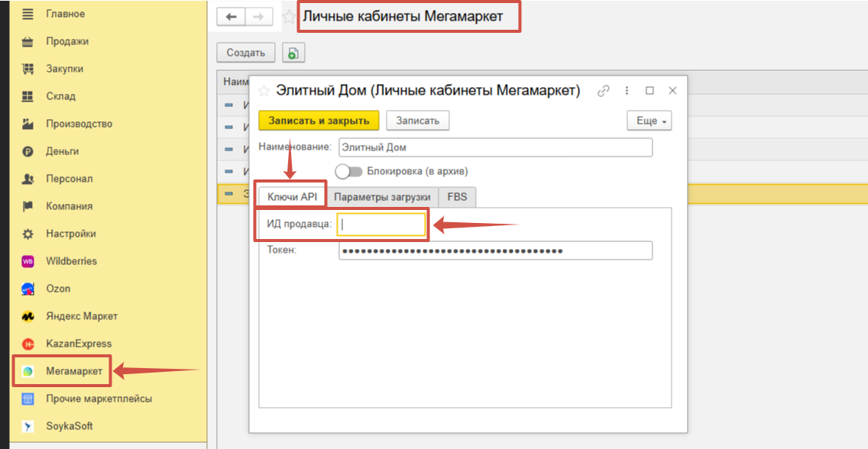The image size is (868, 449).
Task: Click the SoykaSoft logo icon
Action: tap(28, 426)
